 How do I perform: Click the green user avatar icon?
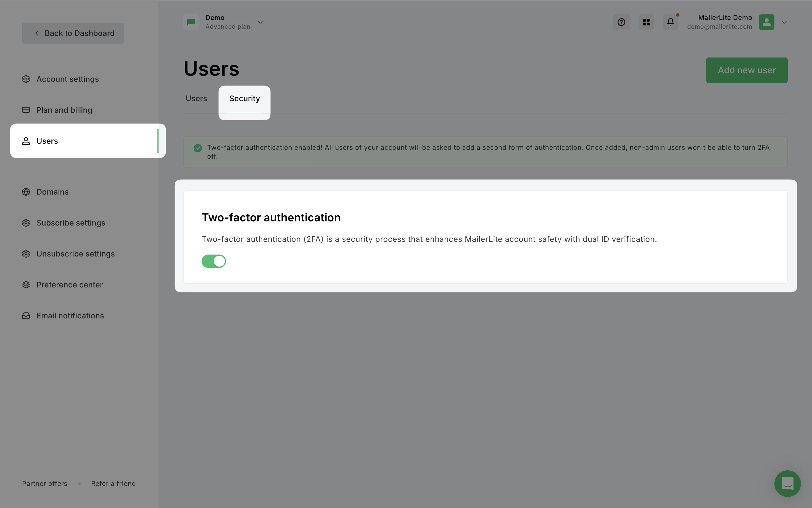(x=766, y=22)
